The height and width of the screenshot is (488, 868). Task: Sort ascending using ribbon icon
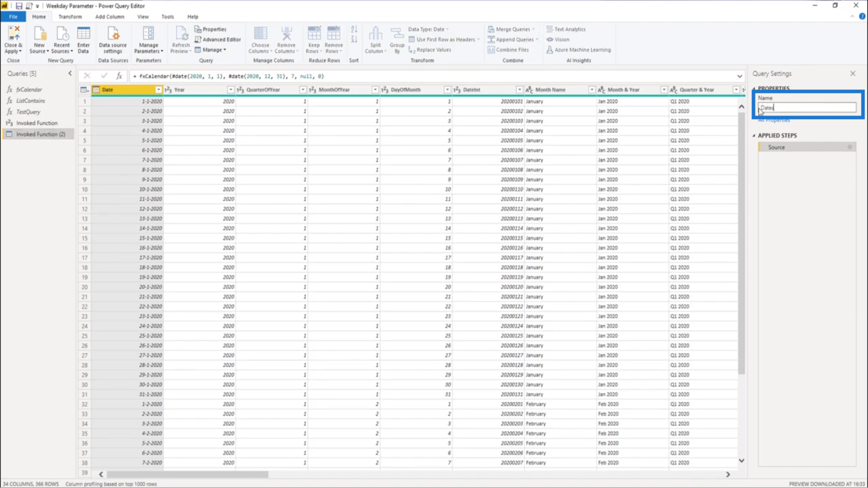click(354, 29)
